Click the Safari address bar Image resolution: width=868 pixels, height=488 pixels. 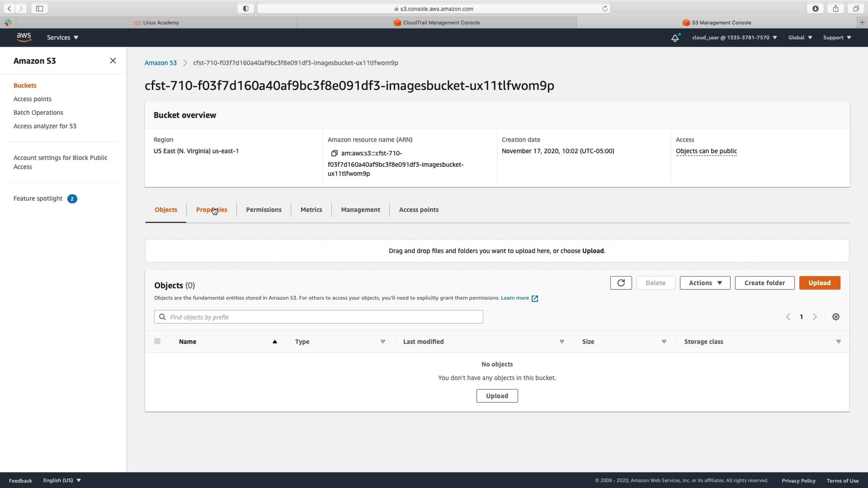click(434, 8)
